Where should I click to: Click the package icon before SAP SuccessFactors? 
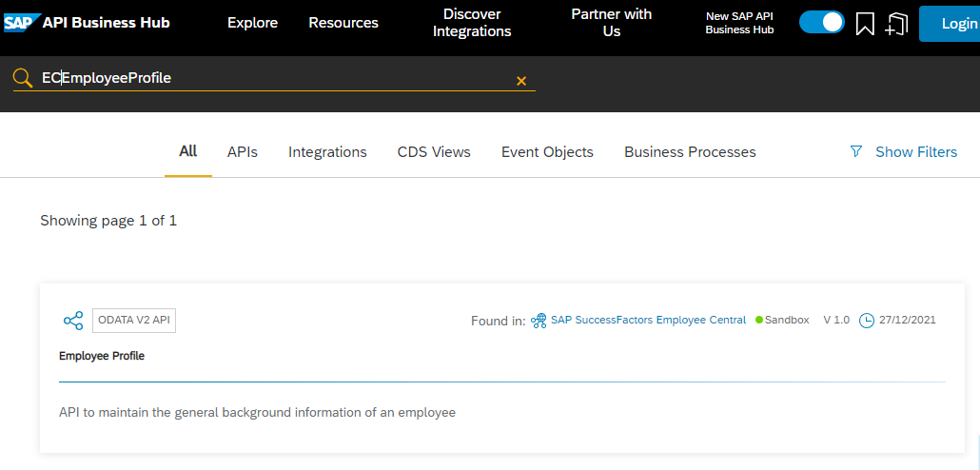tap(539, 321)
